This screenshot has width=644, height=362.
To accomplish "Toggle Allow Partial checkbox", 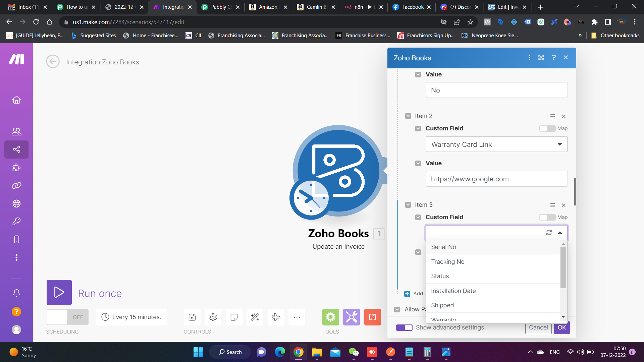I will tap(397, 309).
